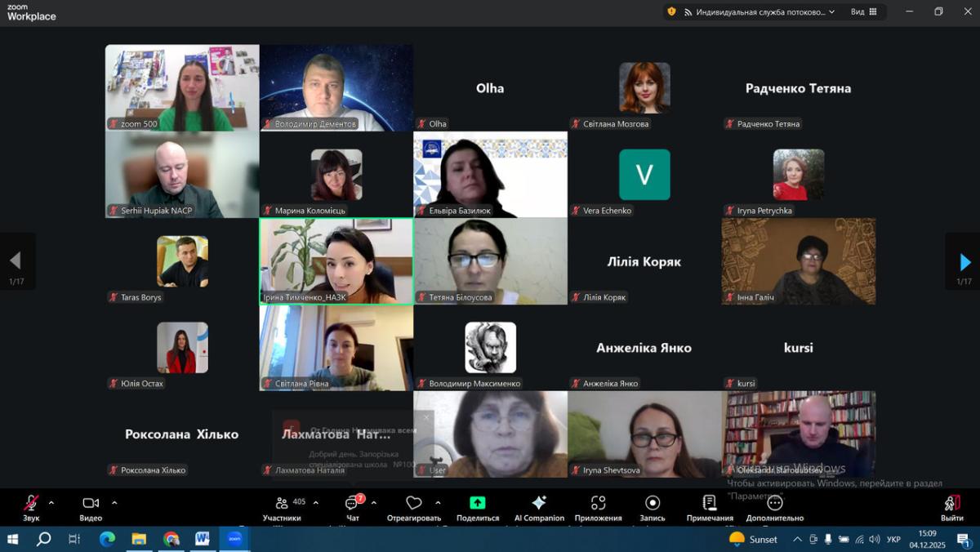The height and width of the screenshot is (552, 980).
Task: Select the zoom 500 video tile
Action: point(182,87)
